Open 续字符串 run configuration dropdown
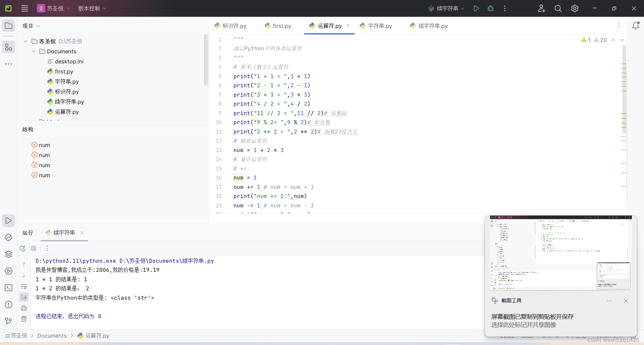This screenshot has height=345, width=644. pyautogui.click(x=446, y=8)
